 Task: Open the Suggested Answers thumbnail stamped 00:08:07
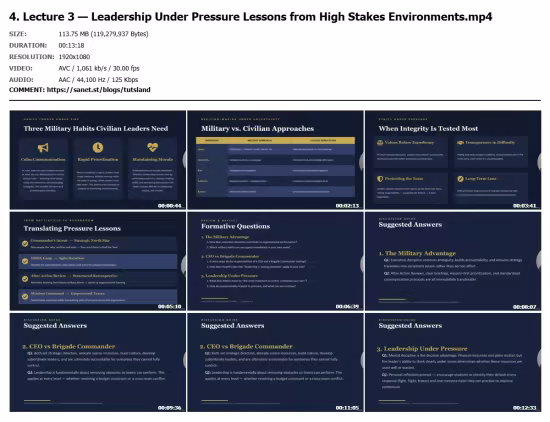click(x=453, y=261)
